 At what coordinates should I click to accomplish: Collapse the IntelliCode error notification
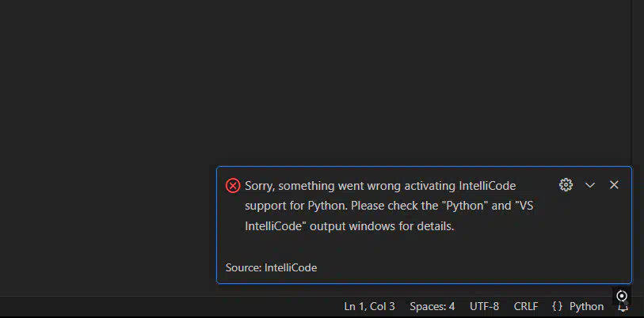pyautogui.click(x=590, y=185)
